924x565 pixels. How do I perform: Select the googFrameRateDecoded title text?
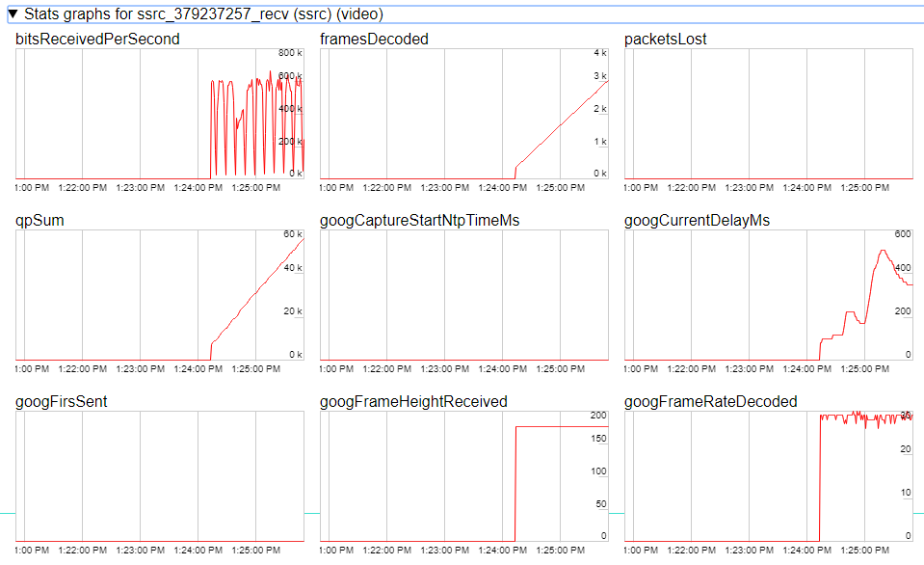(710, 402)
